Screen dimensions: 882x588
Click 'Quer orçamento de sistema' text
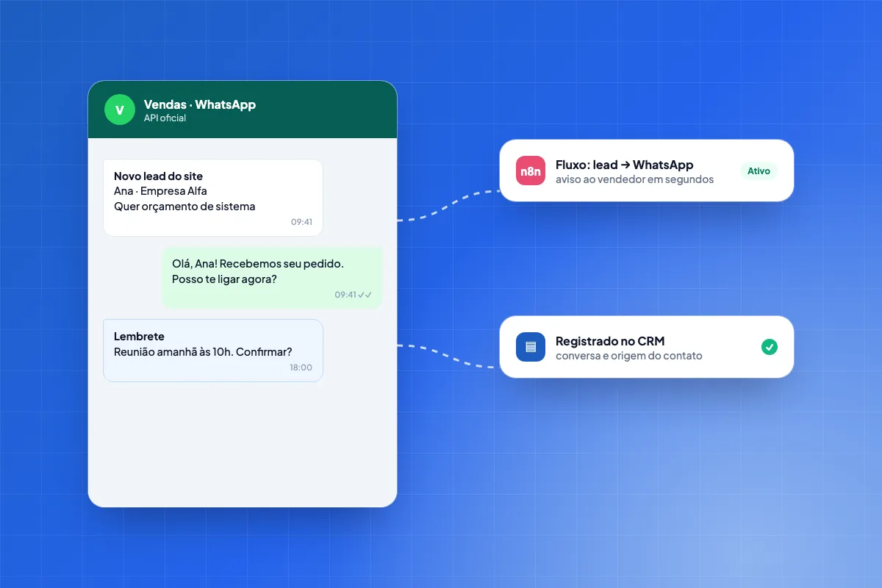click(184, 207)
